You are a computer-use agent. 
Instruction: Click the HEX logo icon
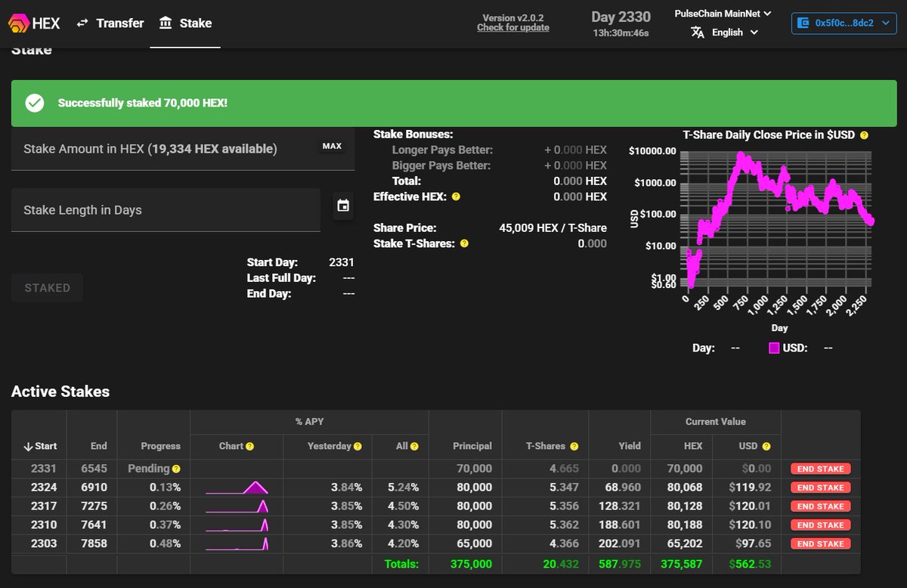coord(18,23)
